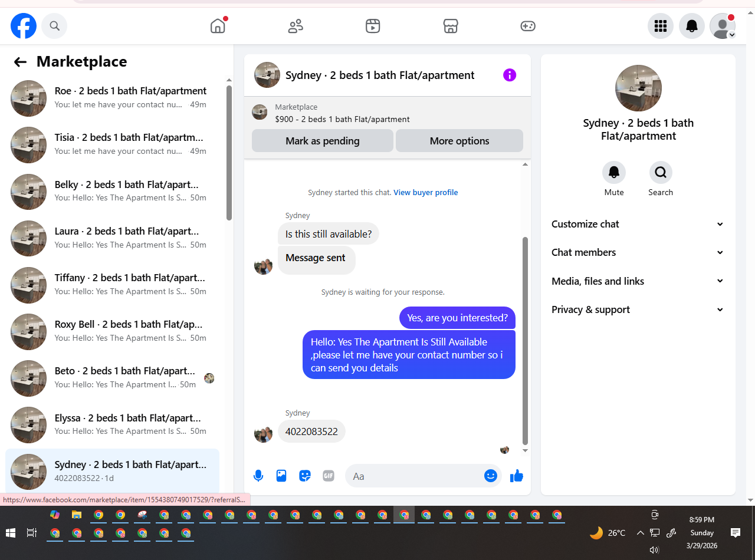
Task: Click the 'Message sent' bubble
Action: pos(316,260)
